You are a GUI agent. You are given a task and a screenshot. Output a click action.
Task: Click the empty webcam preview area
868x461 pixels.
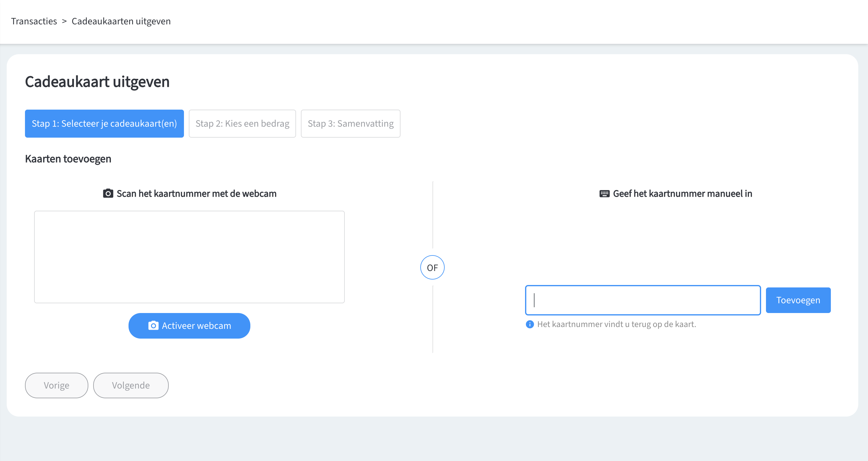[189, 257]
